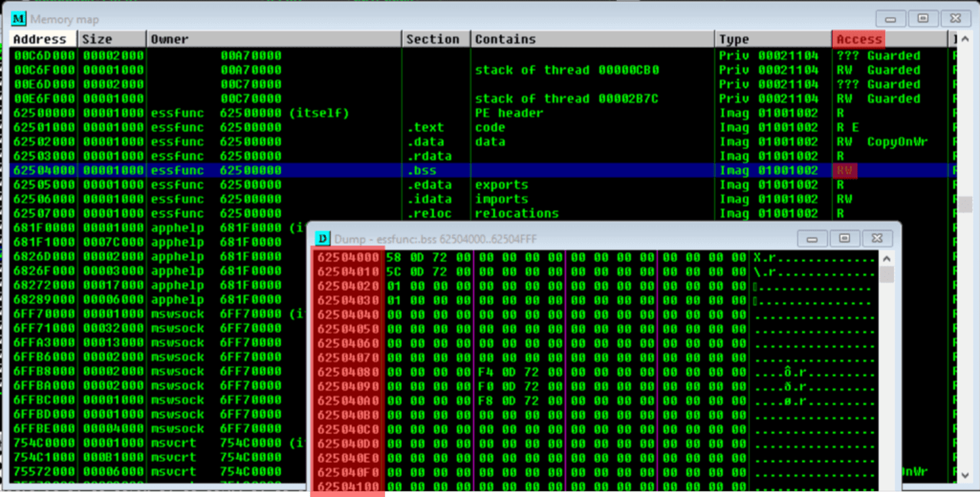The height and width of the screenshot is (497, 980).
Task: Click dump address 625040A0
Action: [x=348, y=401]
